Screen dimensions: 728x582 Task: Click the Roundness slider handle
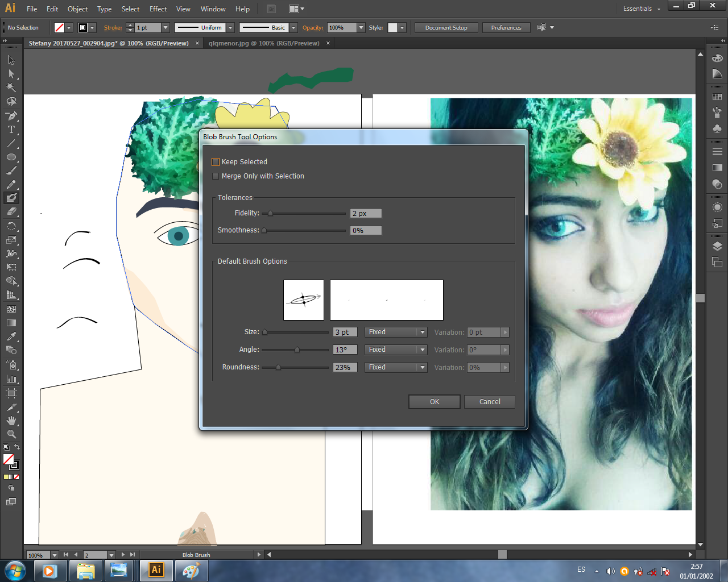point(278,367)
